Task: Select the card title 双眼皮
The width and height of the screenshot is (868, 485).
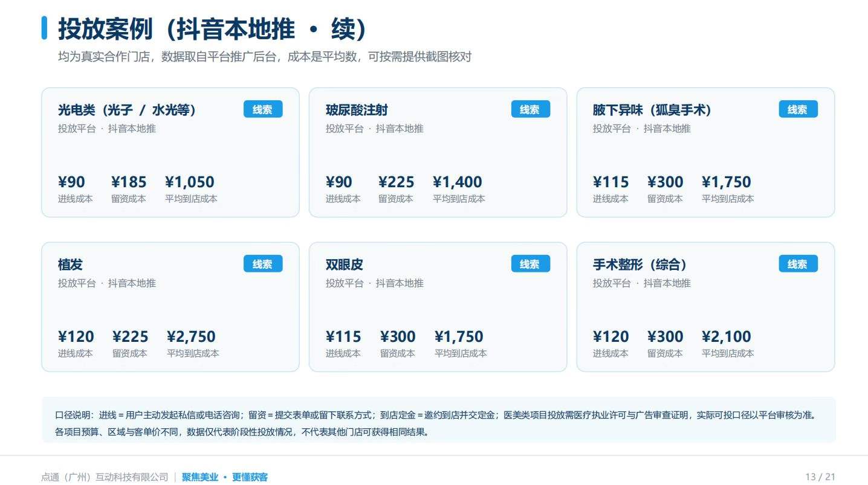Action: [344, 265]
